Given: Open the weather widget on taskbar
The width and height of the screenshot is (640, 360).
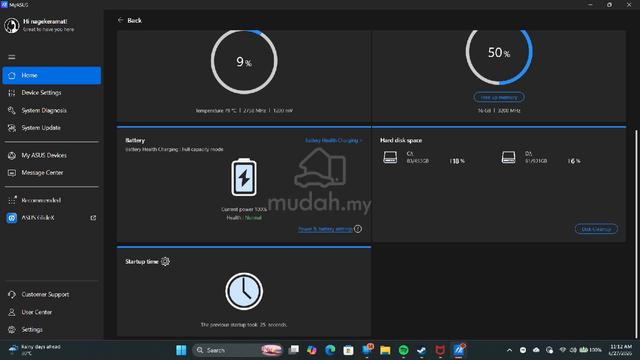Looking at the screenshot, I should click(x=35, y=350).
